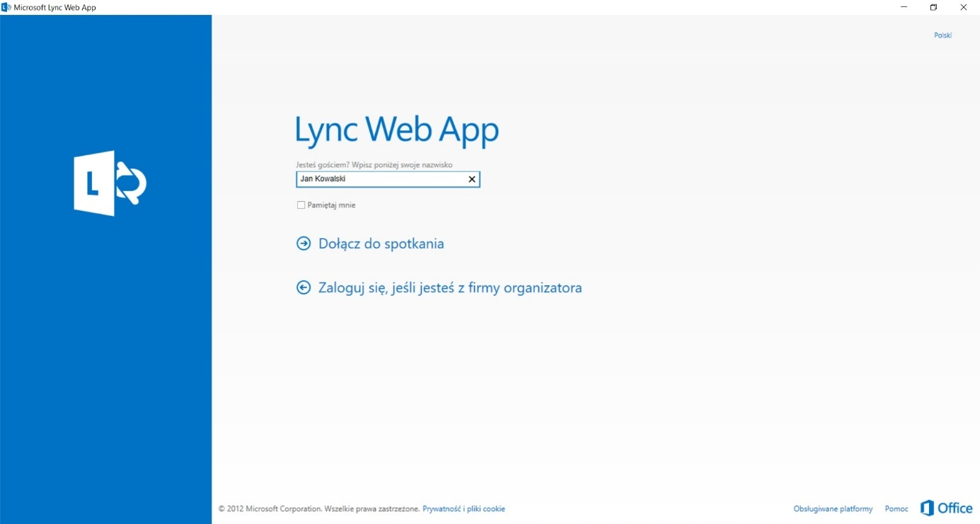This screenshot has width=980, height=524.
Task: Open the Pomoc help link
Action: point(897,509)
